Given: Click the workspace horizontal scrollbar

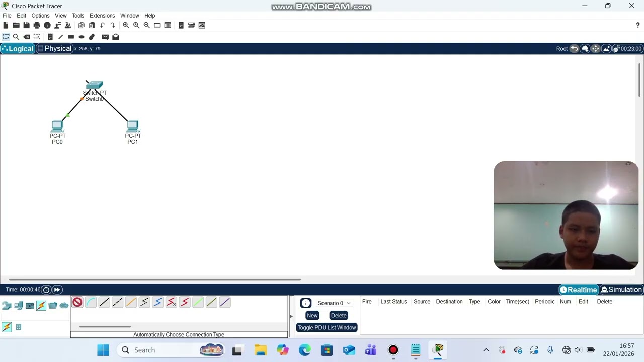Looking at the screenshot, I should coord(155,279).
